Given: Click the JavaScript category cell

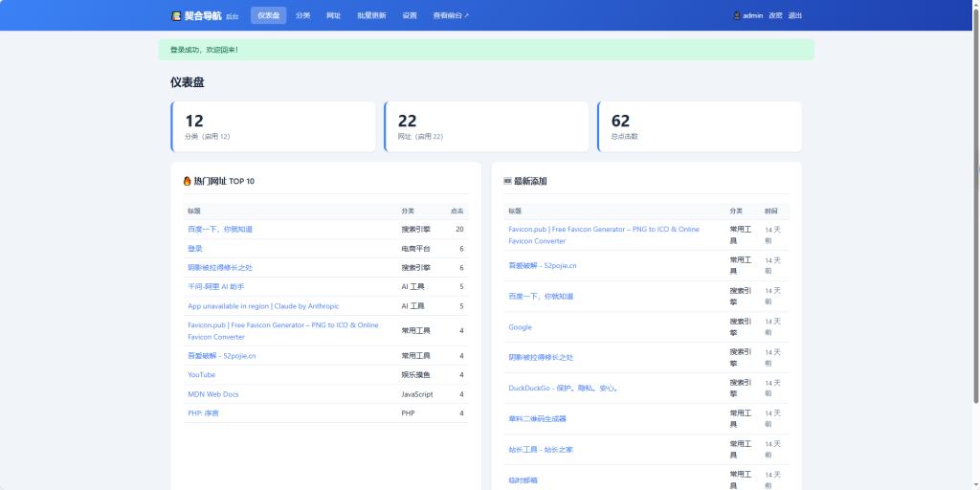Looking at the screenshot, I should [x=417, y=394].
